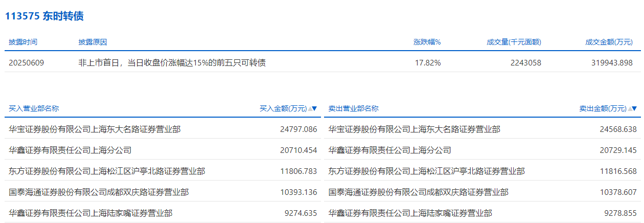Click the 成交金额(万元) column header
The width and height of the screenshot is (644, 223).
pyautogui.click(x=609, y=42)
